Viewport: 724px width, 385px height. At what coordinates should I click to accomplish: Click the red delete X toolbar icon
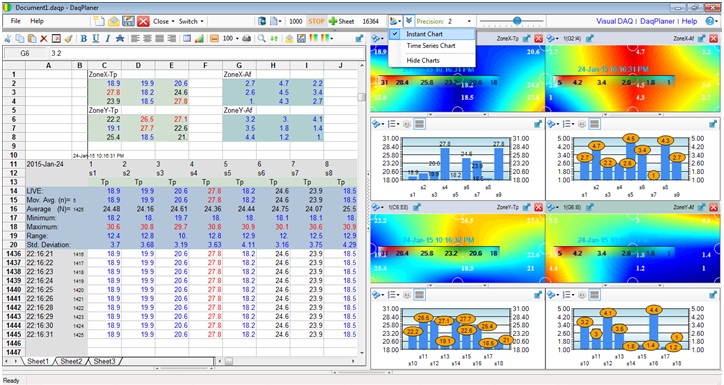pos(44,39)
